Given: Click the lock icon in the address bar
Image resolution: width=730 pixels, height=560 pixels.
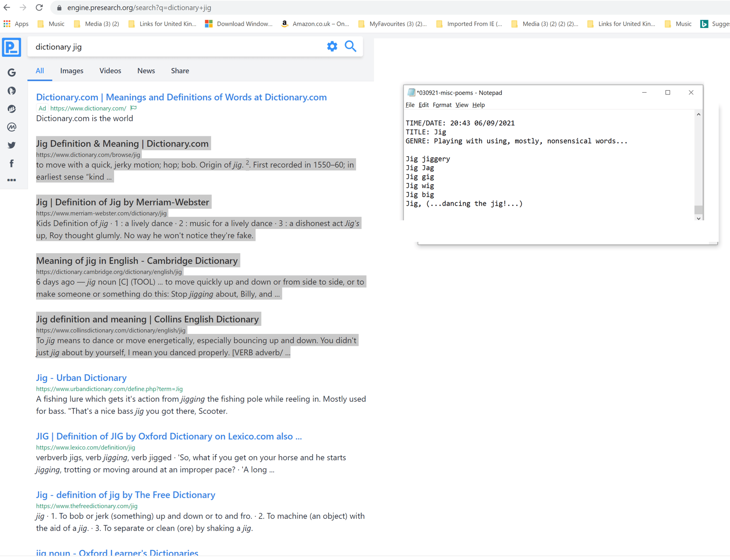Looking at the screenshot, I should point(59,8).
